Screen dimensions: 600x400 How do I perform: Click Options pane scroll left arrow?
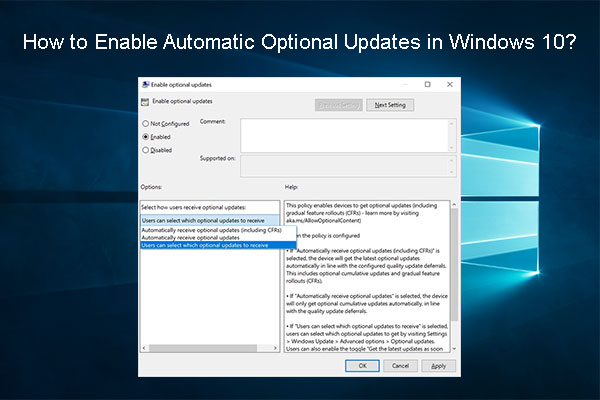coord(144,348)
